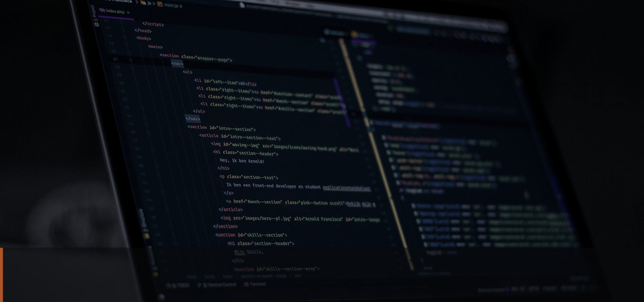The width and height of the screenshot is (644, 302).
Task: Click the opening <body> tag in the code
Action: tap(144, 38)
